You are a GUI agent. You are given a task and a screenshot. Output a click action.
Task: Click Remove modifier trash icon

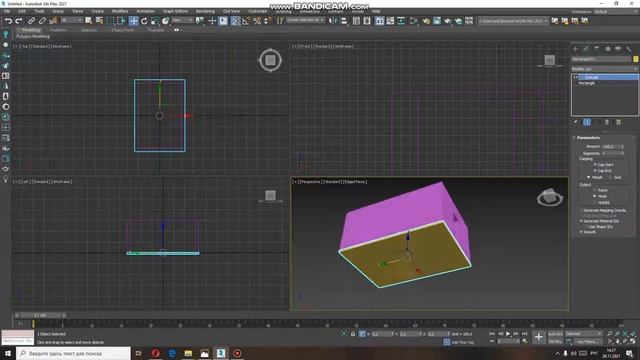(607, 122)
